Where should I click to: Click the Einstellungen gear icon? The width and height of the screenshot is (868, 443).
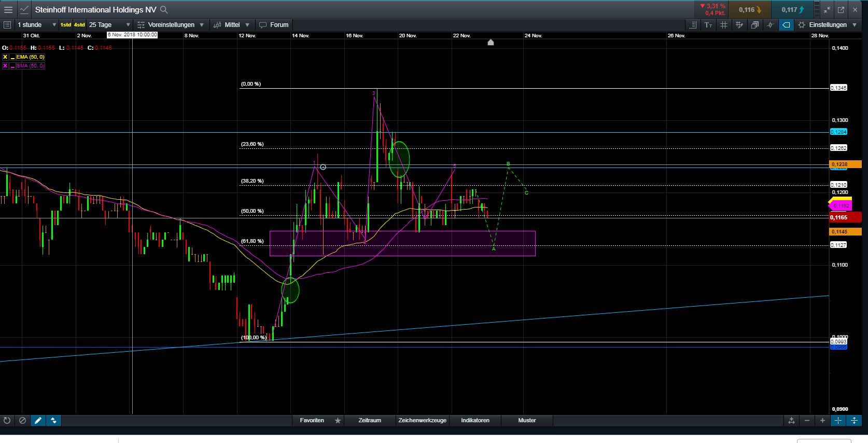tap(802, 25)
